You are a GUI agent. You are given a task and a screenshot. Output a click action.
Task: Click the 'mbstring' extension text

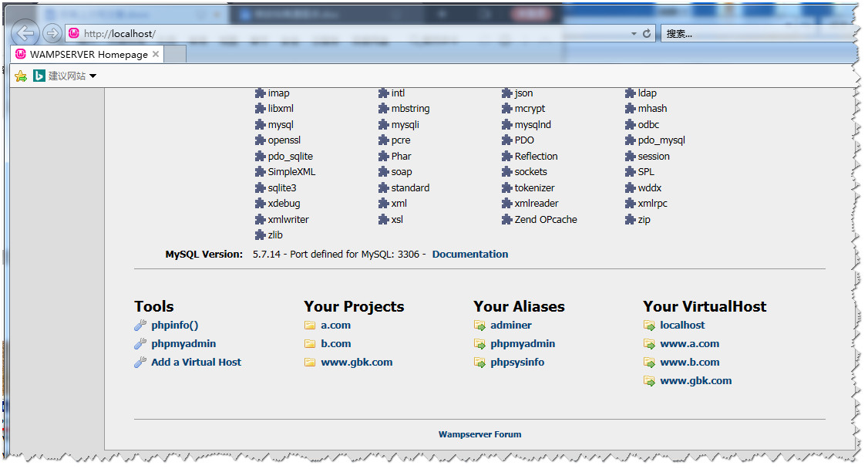410,109
